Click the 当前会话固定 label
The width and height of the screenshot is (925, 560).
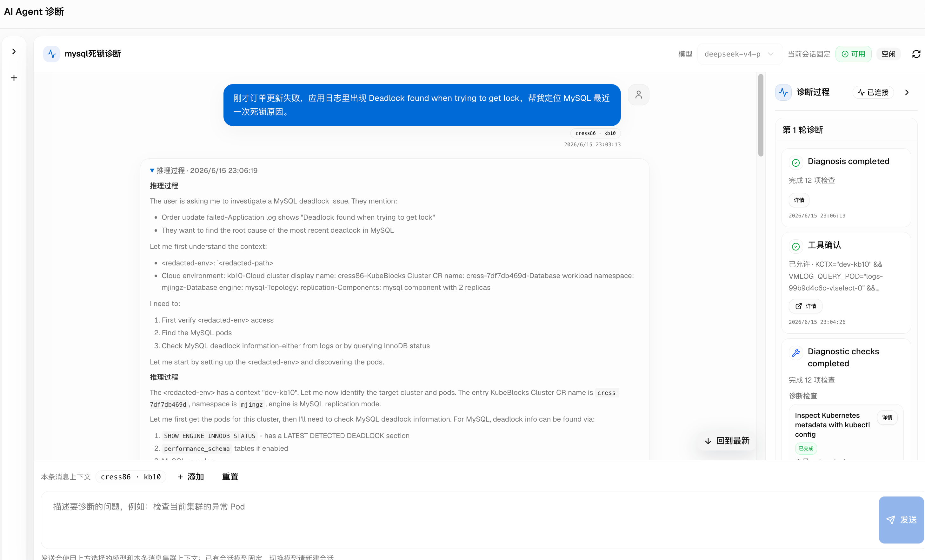[x=809, y=54]
